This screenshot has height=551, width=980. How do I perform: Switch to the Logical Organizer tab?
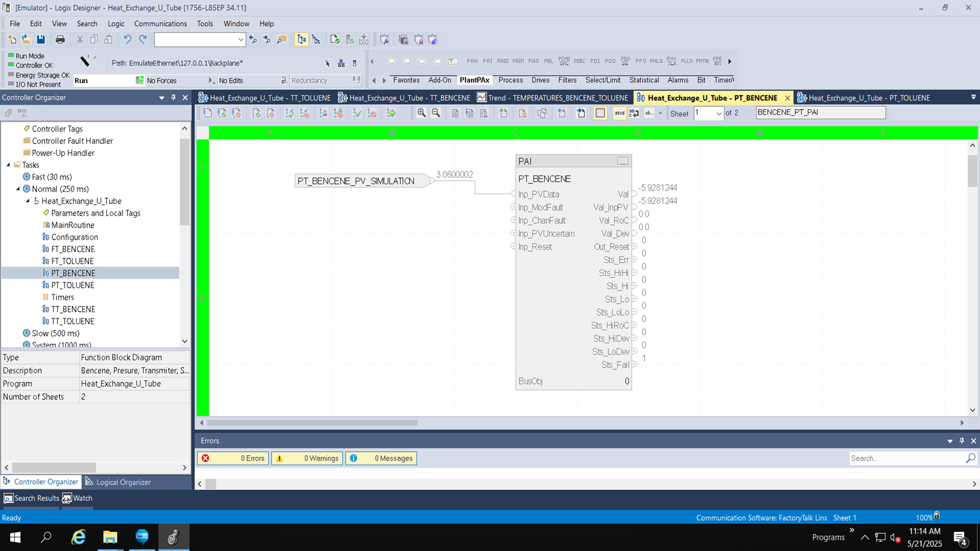(x=118, y=482)
